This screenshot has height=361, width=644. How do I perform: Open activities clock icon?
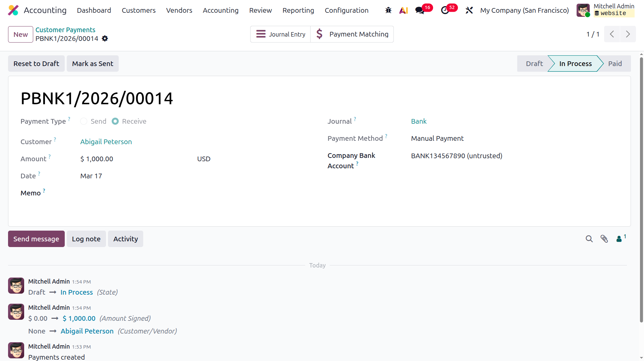pos(445,10)
